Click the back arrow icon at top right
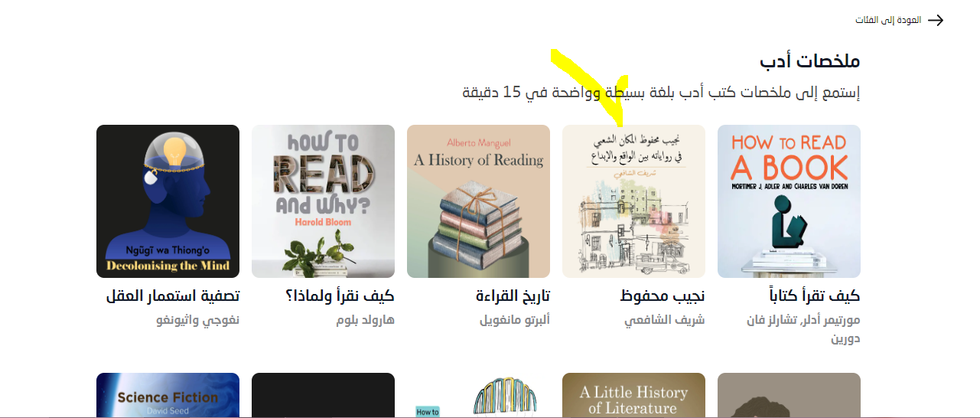980x418 pixels. pos(936,20)
